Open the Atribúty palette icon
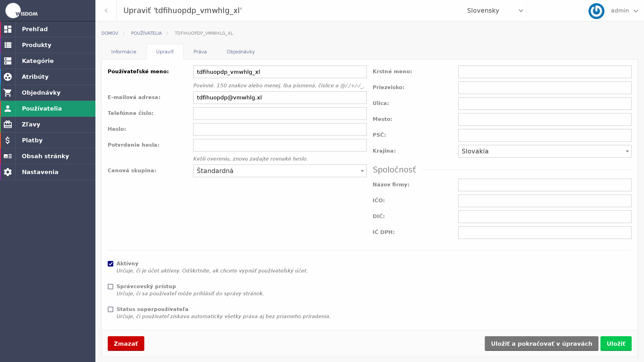 pos(8,77)
